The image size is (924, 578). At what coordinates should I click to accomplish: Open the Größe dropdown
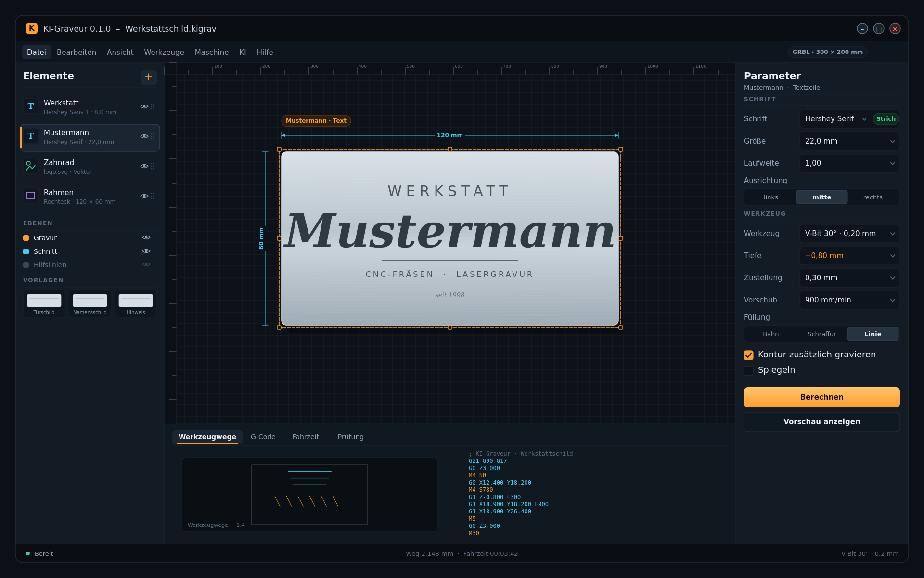click(x=849, y=141)
